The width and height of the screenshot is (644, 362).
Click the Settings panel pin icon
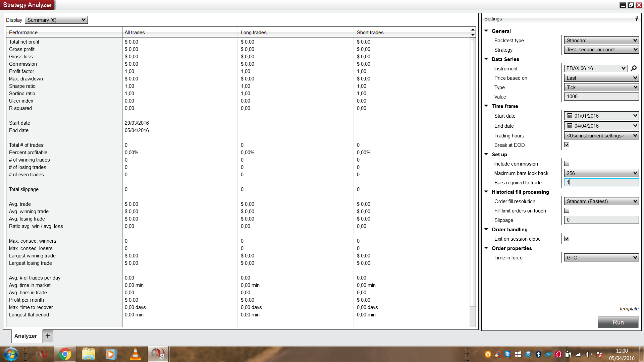636,18
